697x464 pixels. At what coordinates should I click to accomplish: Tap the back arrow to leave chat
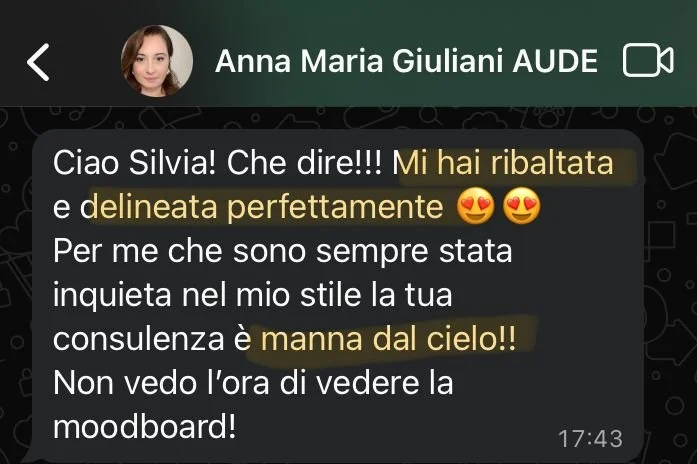click(x=38, y=62)
